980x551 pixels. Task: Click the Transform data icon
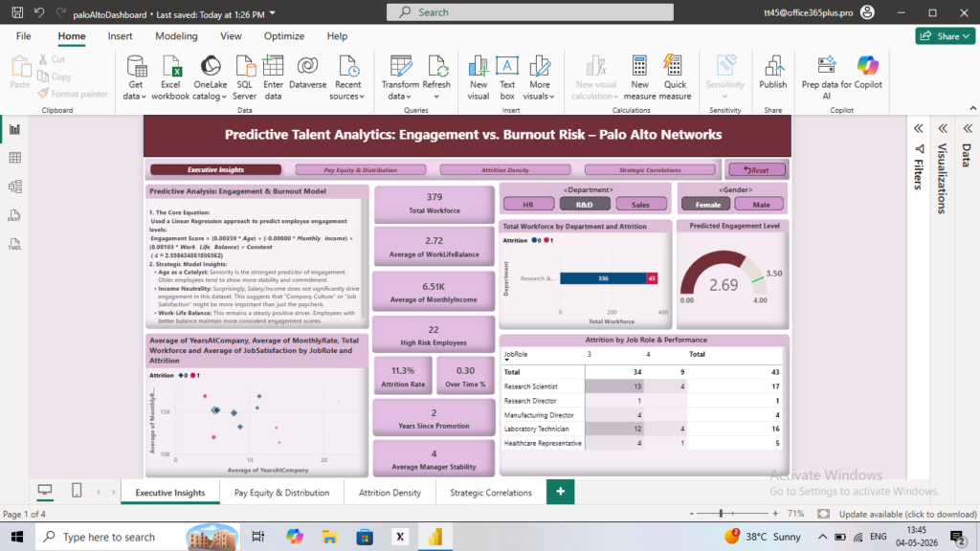point(400,66)
